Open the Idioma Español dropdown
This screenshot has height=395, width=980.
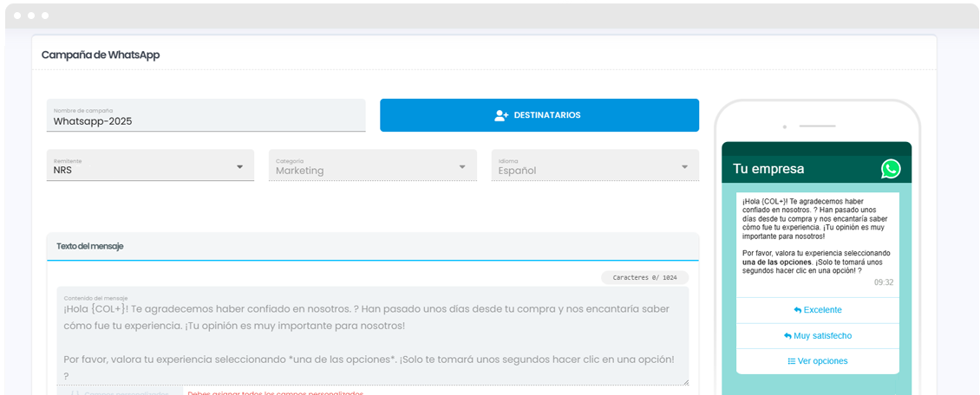tap(595, 165)
